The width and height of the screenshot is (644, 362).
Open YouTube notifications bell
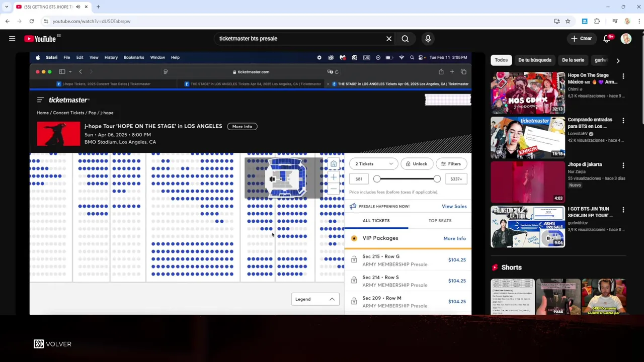tap(607, 39)
